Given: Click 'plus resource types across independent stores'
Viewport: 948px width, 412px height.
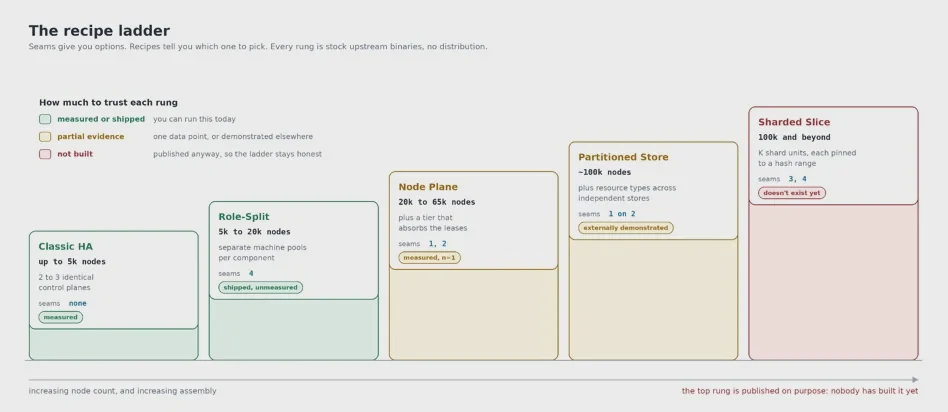Looking at the screenshot, I should 627,193.
